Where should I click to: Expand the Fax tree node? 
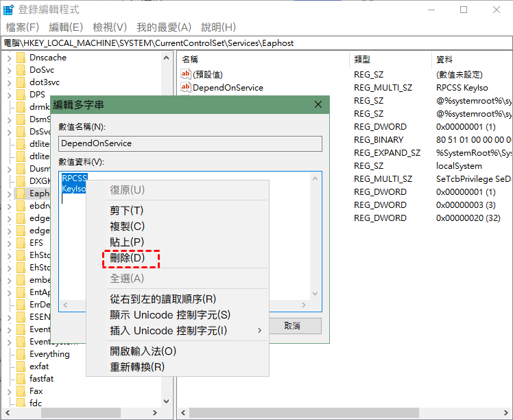[x=9, y=392]
